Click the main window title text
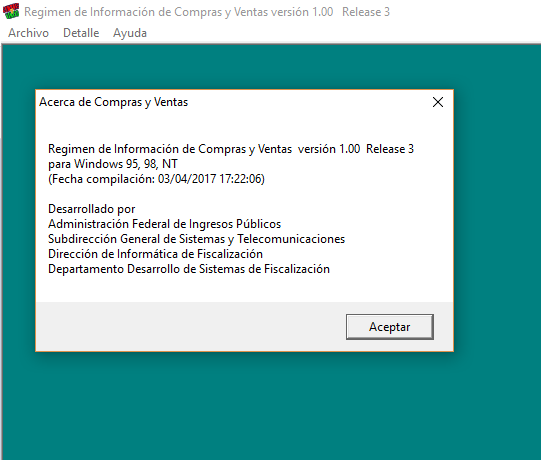This screenshot has height=460, width=541. tap(207, 12)
